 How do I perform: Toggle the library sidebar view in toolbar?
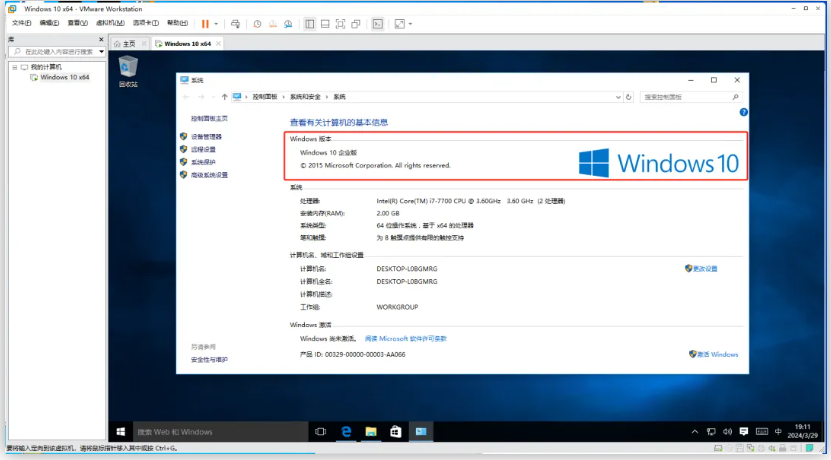[310, 24]
